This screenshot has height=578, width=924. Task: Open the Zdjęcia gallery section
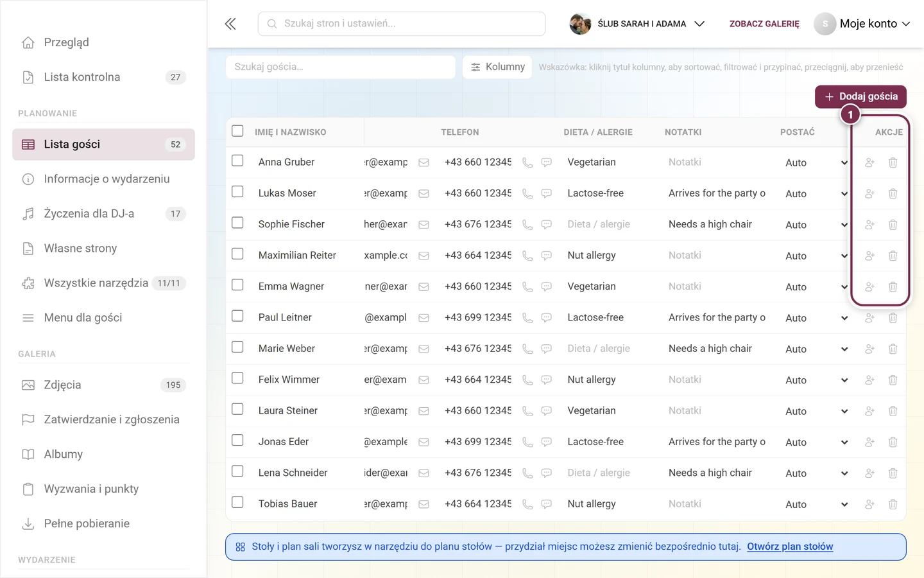point(103,385)
